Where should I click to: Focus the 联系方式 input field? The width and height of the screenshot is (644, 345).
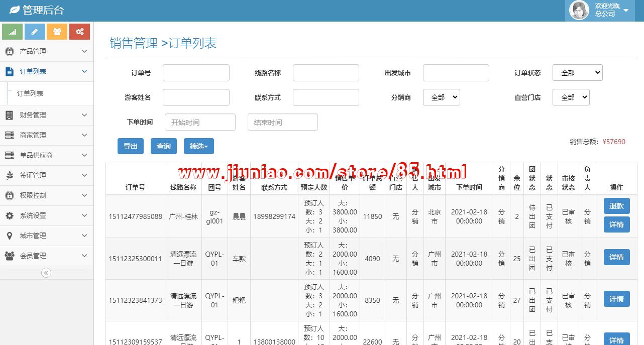click(x=326, y=97)
